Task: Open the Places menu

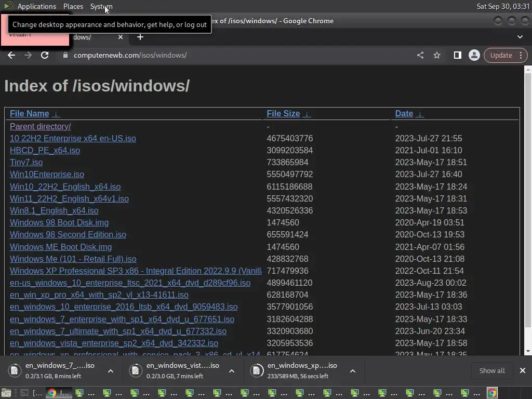Action: click(x=73, y=6)
